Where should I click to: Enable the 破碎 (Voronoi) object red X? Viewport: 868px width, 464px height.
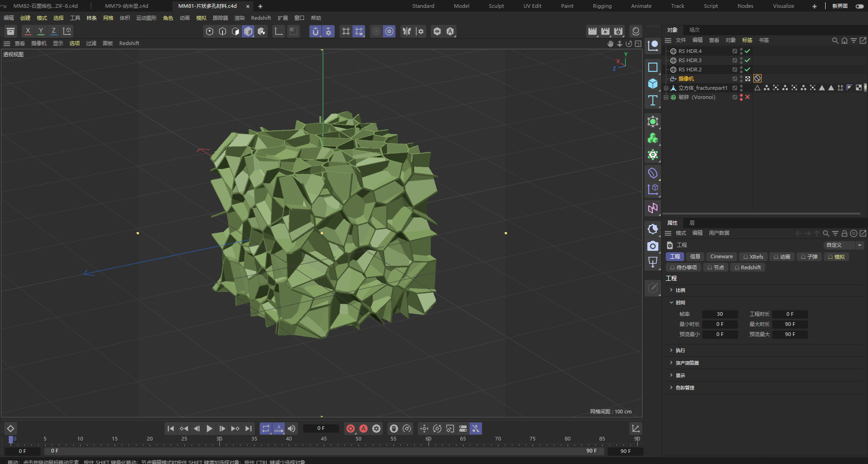747,97
